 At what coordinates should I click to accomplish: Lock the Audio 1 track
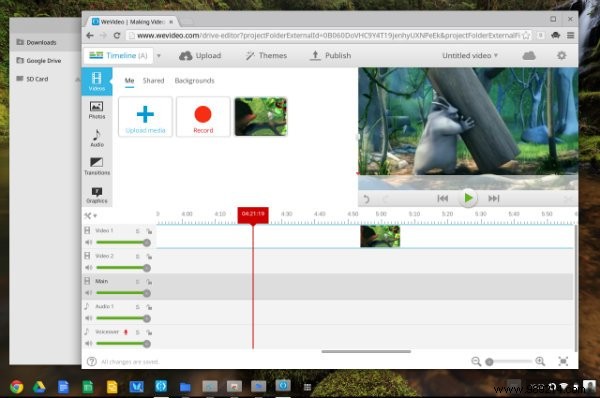pos(149,307)
